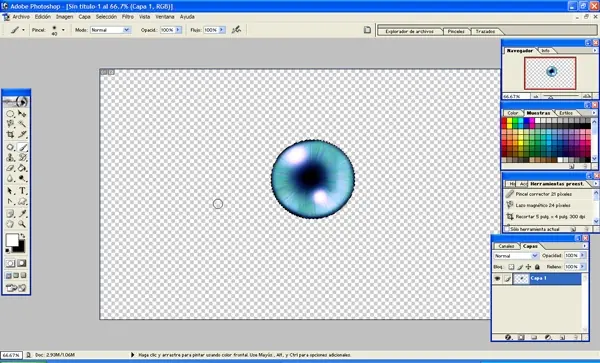
Task: Open tool preset picker arrow in options bar
Action: pos(23,30)
